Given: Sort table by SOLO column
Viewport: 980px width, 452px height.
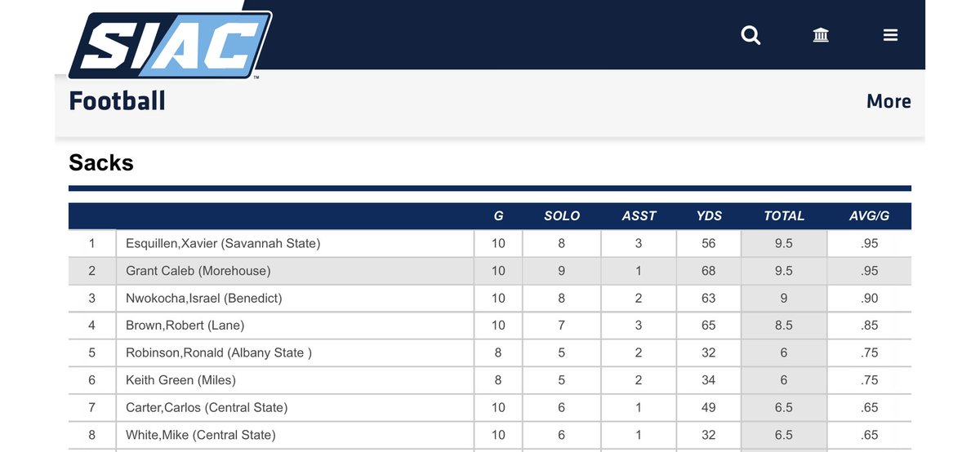Looking at the screenshot, I should (x=562, y=216).
